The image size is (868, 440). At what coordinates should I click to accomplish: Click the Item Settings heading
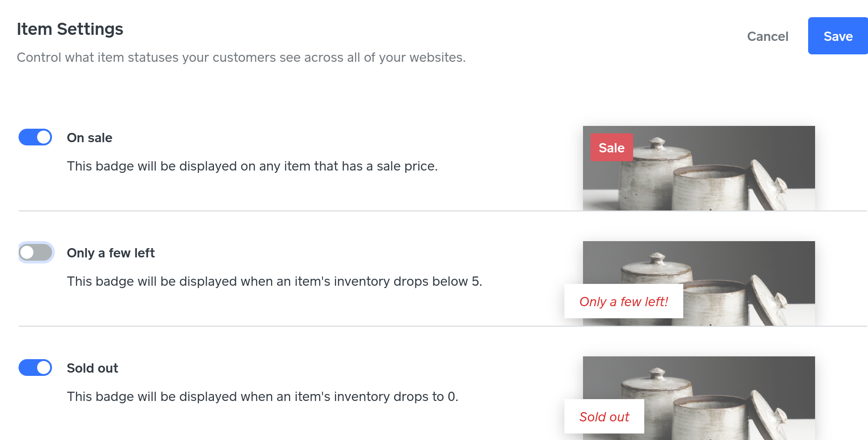(x=70, y=29)
